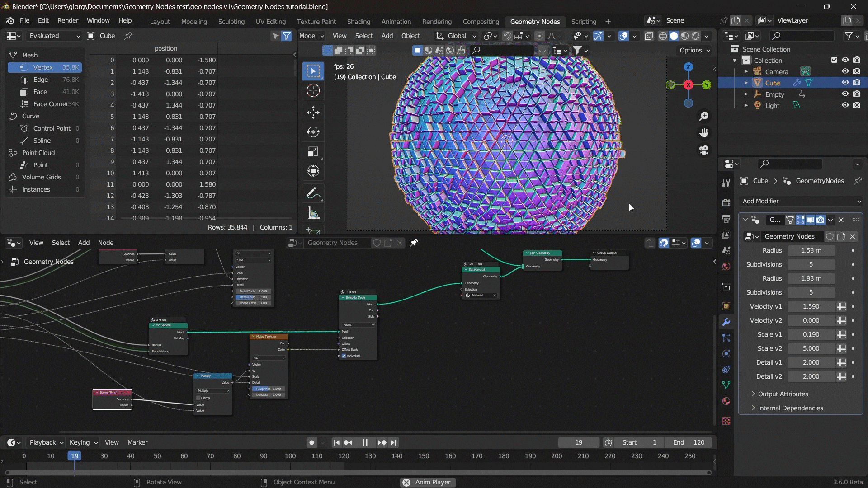Jump to the end frame
Screen dimensions: 868x488
point(394,443)
